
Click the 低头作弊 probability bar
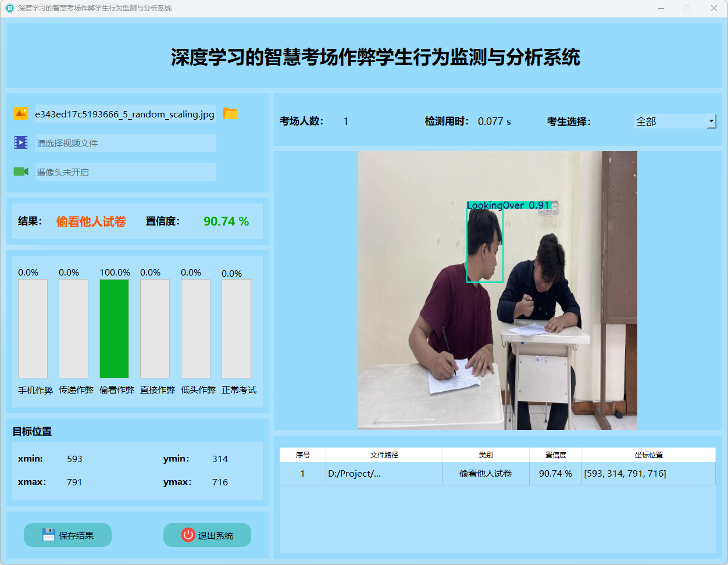[195, 328]
